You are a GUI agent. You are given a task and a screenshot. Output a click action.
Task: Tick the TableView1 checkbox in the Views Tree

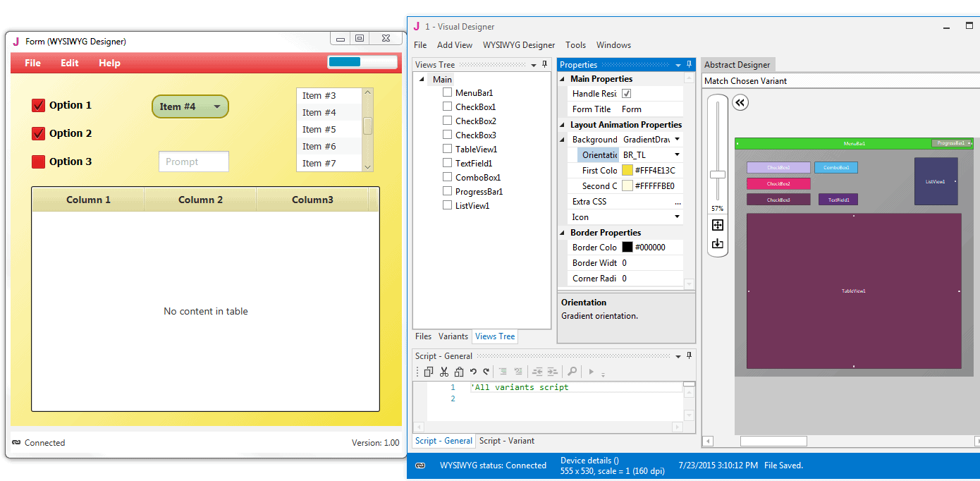pyautogui.click(x=447, y=149)
